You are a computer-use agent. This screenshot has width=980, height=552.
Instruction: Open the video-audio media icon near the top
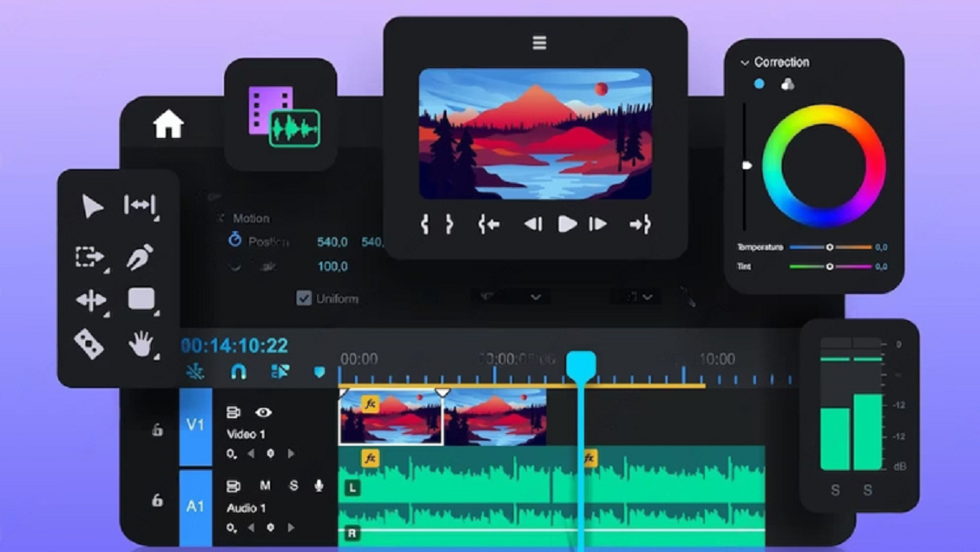point(282,115)
